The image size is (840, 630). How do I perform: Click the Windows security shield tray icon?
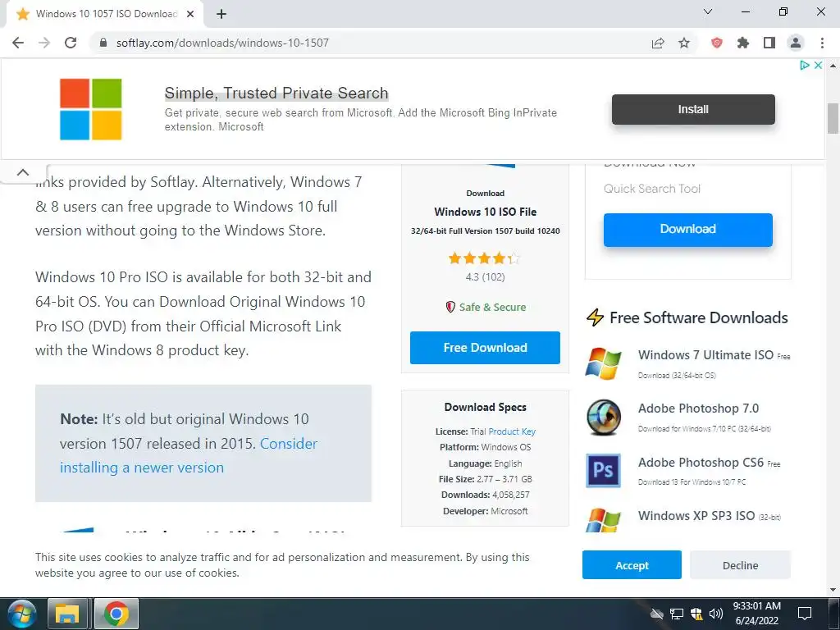point(696,614)
